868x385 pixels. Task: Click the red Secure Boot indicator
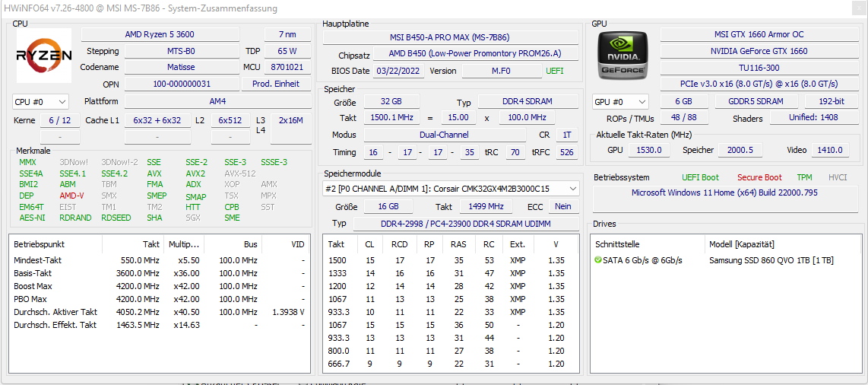pos(759,177)
